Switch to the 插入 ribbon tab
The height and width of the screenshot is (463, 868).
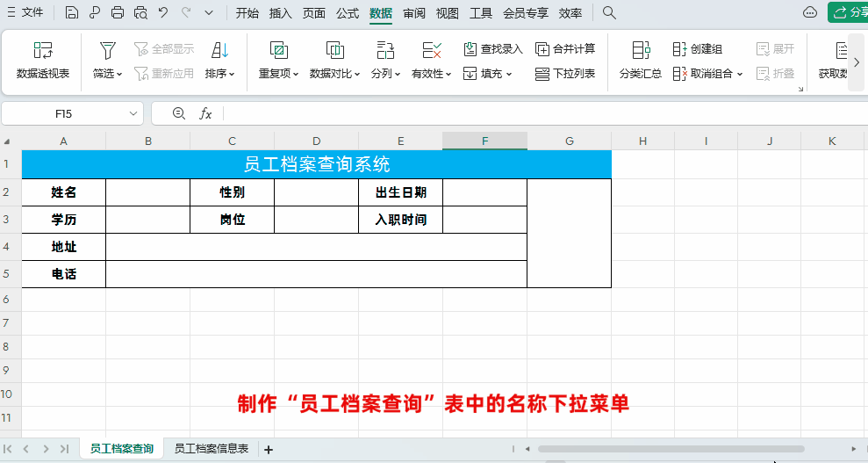(x=280, y=12)
